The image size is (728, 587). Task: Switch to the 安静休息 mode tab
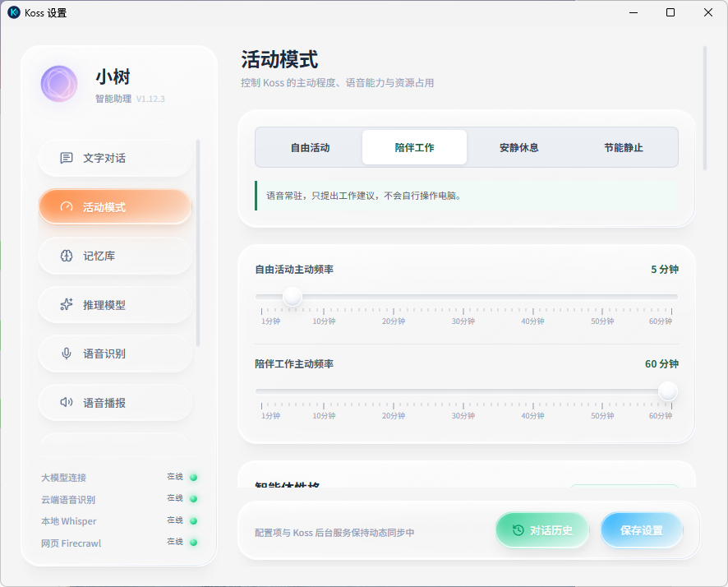(519, 148)
